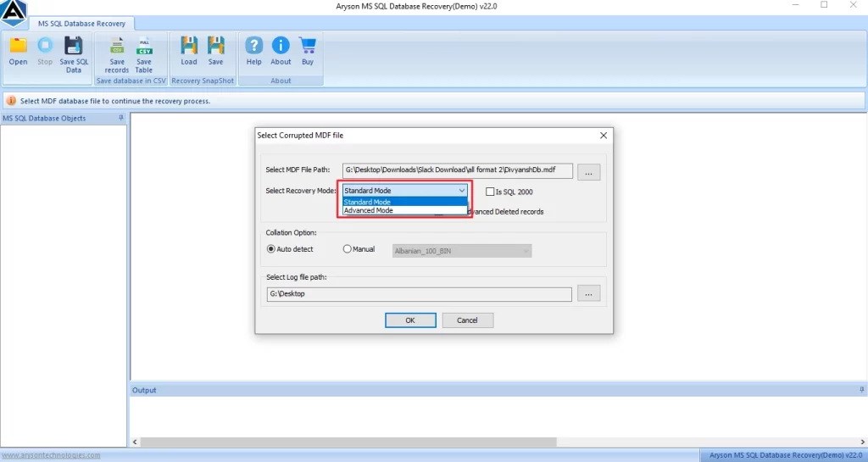Select Manual collation radio

(x=347, y=249)
